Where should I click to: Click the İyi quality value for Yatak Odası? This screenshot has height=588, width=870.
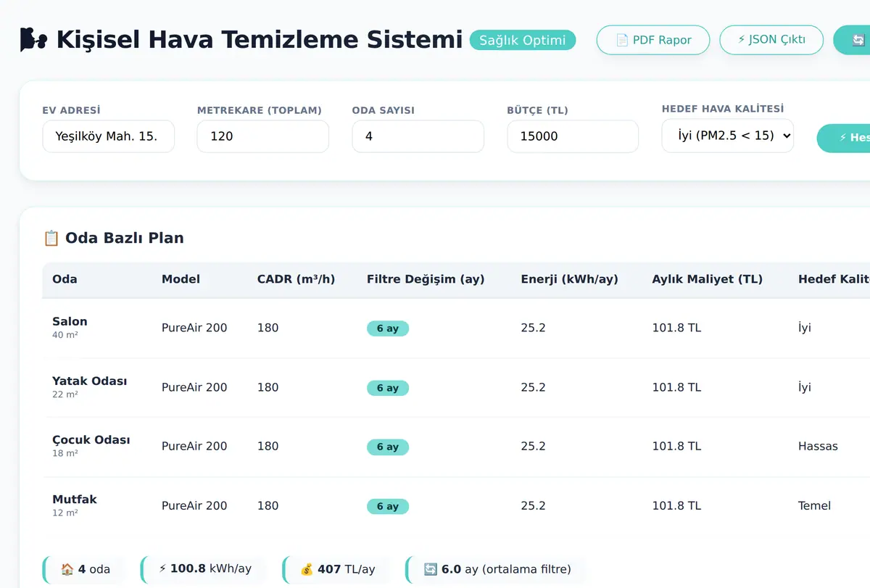click(x=805, y=387)
